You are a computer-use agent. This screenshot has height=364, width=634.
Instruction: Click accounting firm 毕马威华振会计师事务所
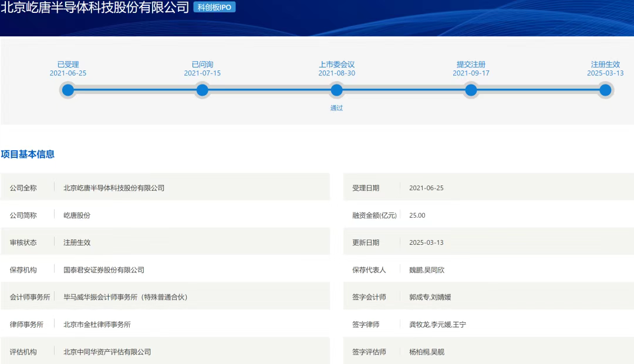coord(125,297)
